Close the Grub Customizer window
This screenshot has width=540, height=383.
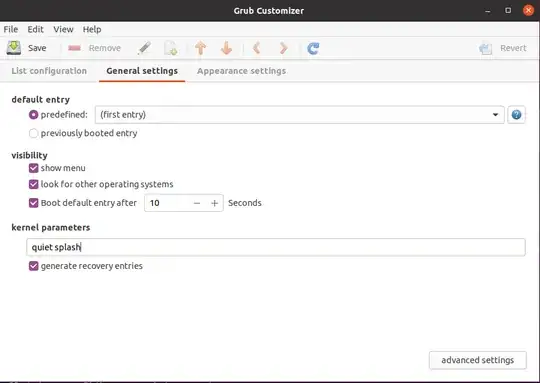tap(528, 10)
